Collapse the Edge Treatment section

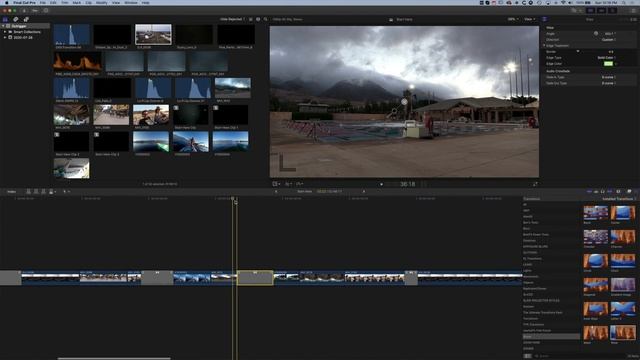pyautogui.click(x=544, y=46)
